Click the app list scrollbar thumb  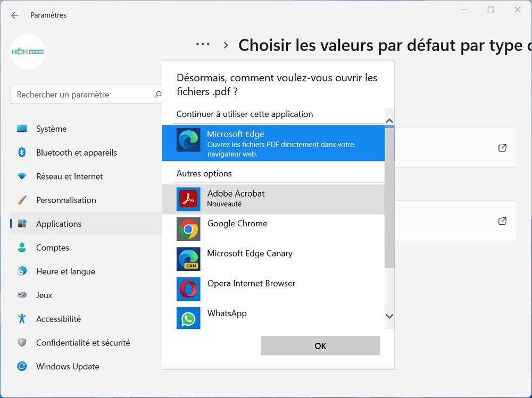[x=389, y=198]
